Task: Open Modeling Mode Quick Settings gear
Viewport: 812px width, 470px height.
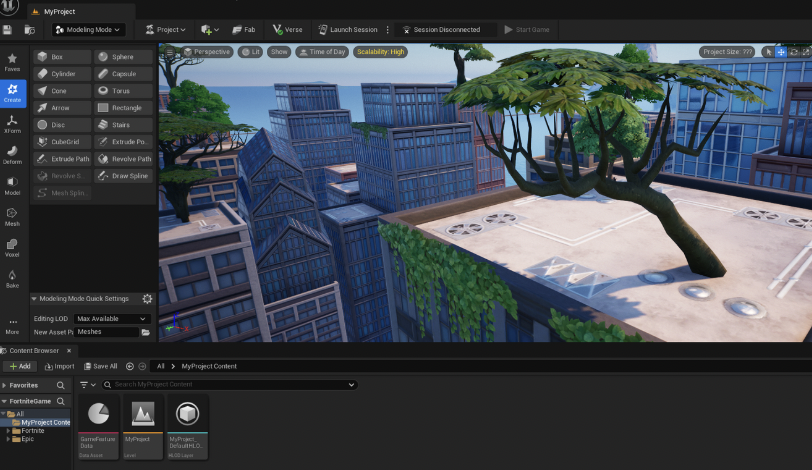Action: 147,299
